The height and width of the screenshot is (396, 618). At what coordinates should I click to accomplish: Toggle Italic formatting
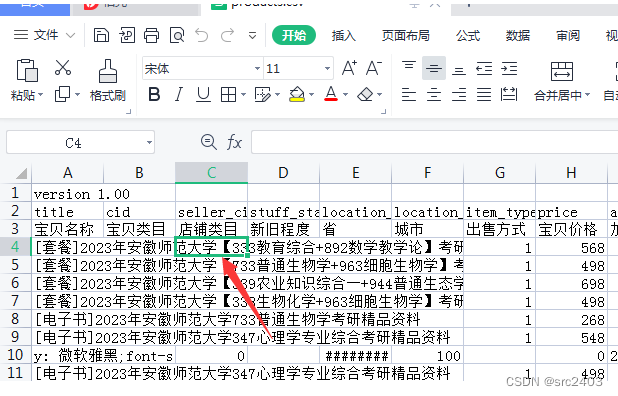[179, 95]
